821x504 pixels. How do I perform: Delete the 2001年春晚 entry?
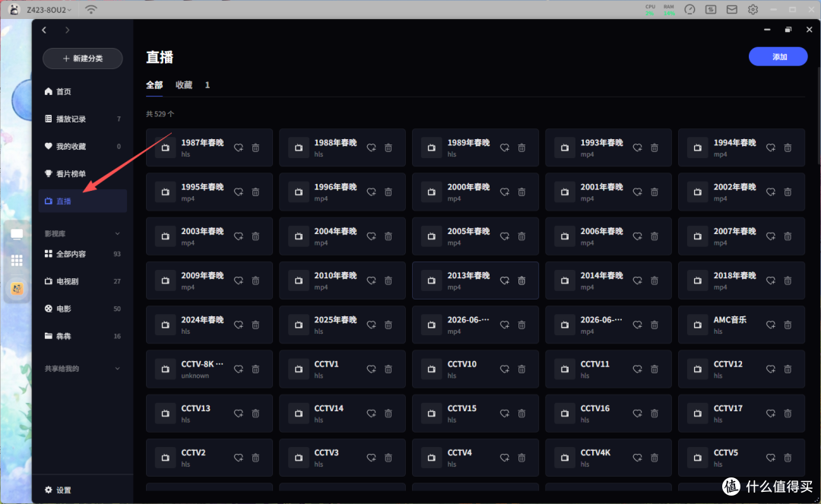[655, 192]
